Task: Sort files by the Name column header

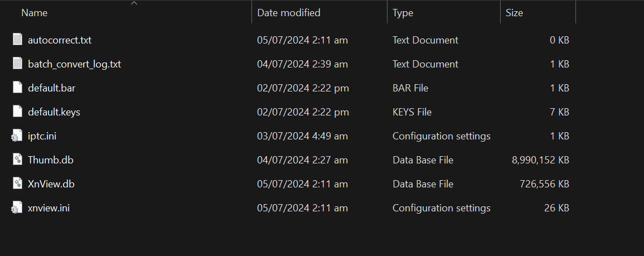Action: coord(35,12)
